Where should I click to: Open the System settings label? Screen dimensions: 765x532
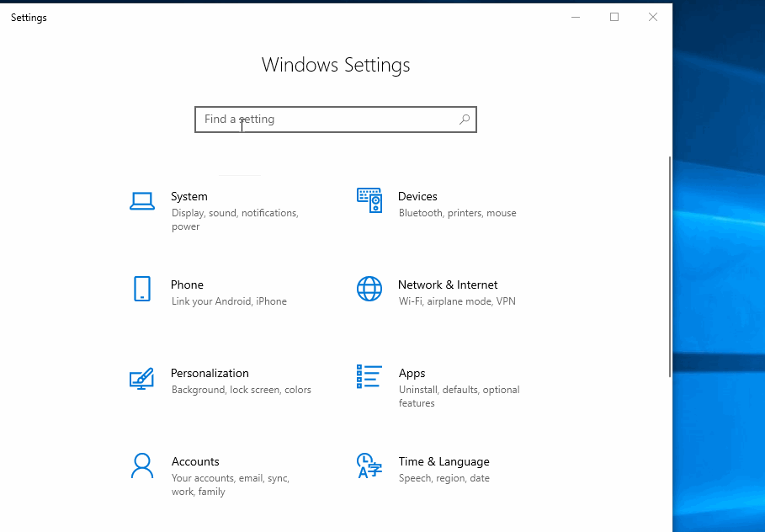(x=189, y=196)
